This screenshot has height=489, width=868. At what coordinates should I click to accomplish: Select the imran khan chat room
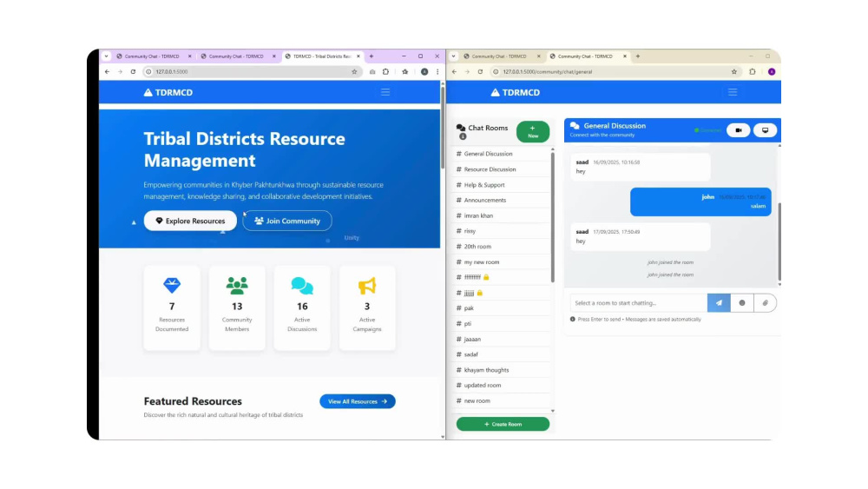(502, 215)
